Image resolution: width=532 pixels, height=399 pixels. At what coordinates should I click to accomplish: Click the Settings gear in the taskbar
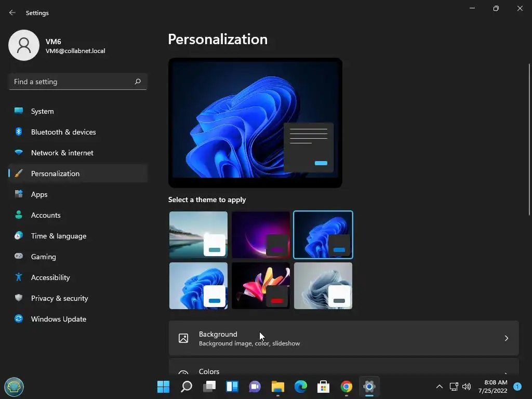coord(369,387)
